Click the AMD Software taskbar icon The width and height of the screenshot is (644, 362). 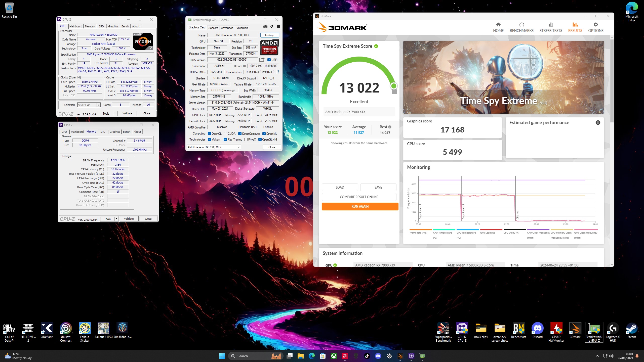345,356
